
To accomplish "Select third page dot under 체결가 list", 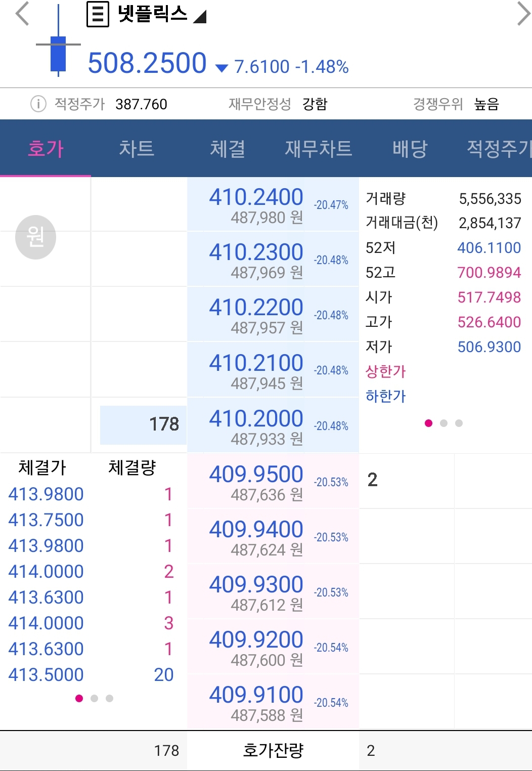I will [x=109, y=698].
